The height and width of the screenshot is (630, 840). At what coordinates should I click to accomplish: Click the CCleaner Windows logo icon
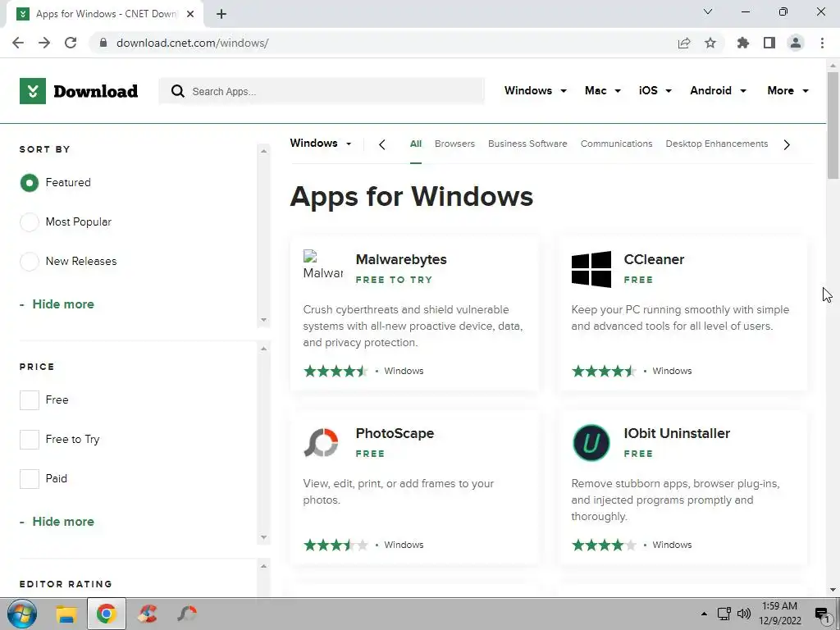coord(591,269)
